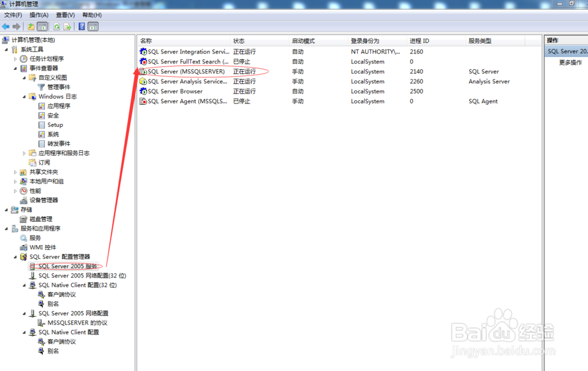
Task: Collapse the Windows 日志 tree node
Action: point(24,97)
